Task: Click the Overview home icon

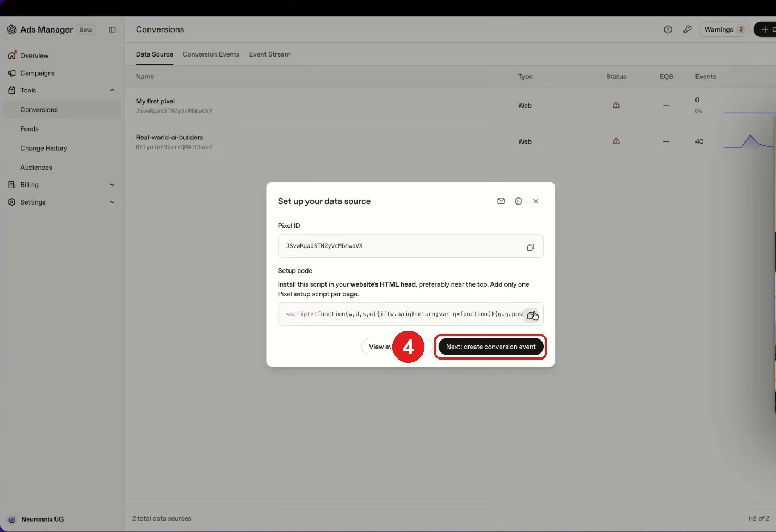Action: click(x=12, y=55)
